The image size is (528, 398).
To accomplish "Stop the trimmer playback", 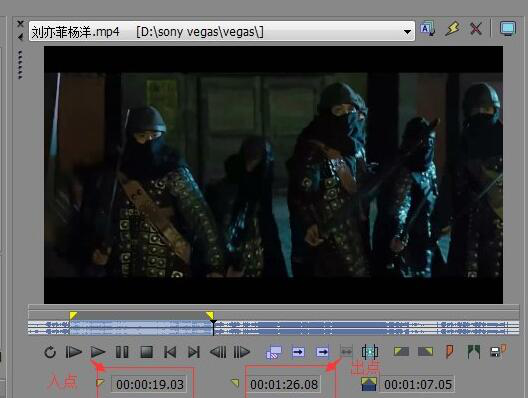I will click(146, 352).
